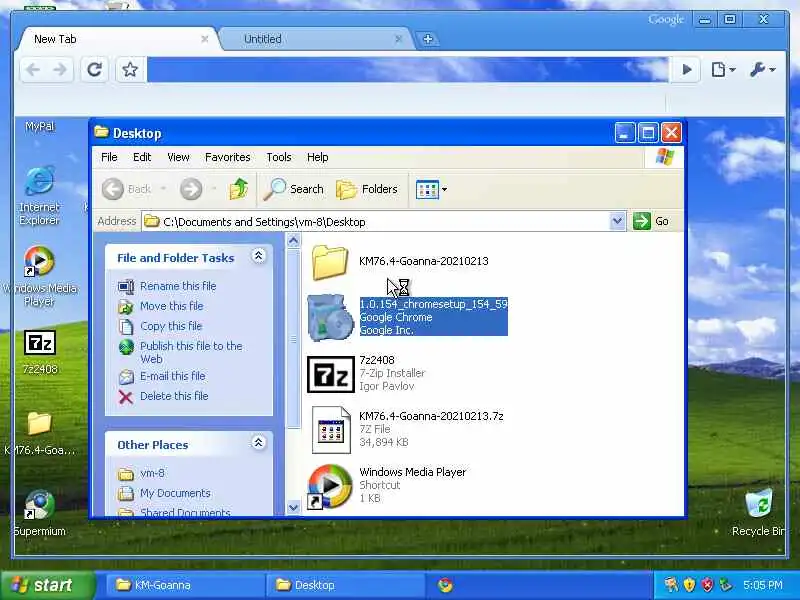The width and height of the screenshot is (800, 600).
Task: Select the 7z2408 installer icon in Explorer
Action: 330,374
